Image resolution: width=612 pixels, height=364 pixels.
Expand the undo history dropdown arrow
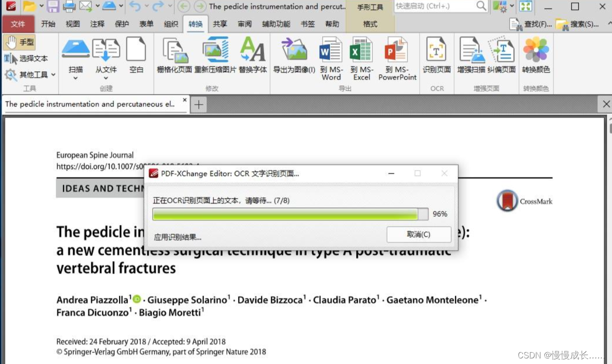(147, 6)
